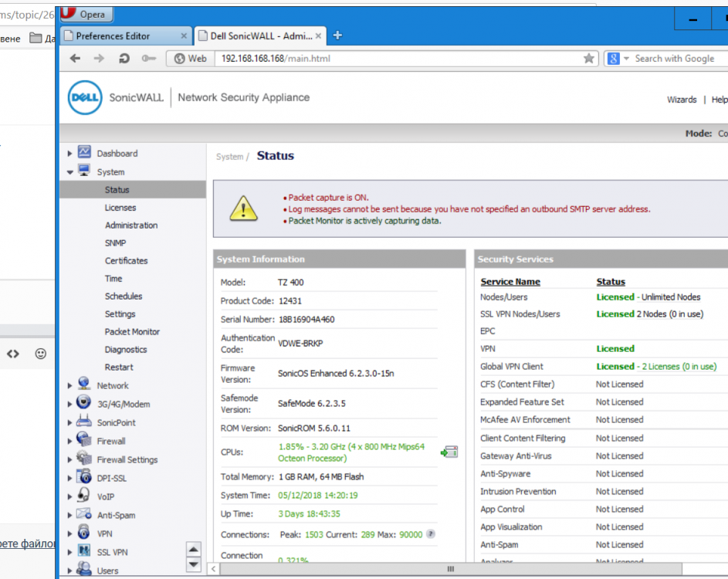The height and width of the screenshot is (579, 728).
Task: Click the VPN lock icon
Action: [84, 532]
